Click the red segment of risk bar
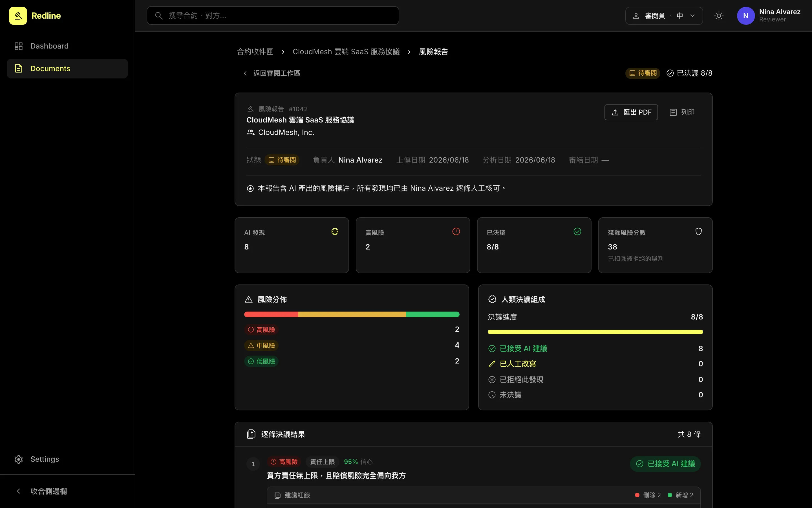 click(271, 314)
